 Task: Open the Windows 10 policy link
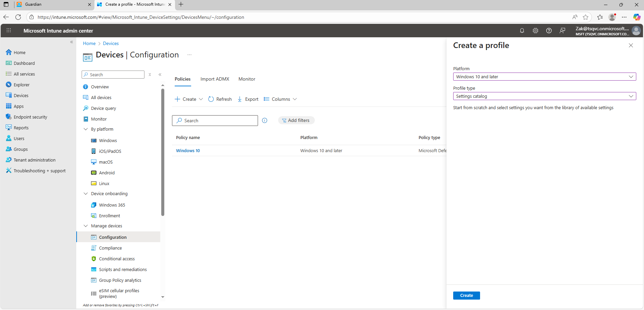point(188,150)
